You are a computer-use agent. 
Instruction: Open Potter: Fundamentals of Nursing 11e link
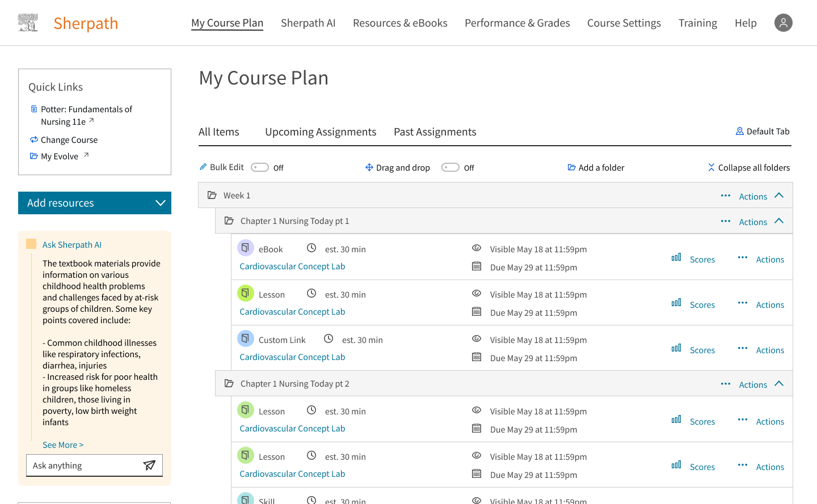pyautogui.click(x=86, y=115)
